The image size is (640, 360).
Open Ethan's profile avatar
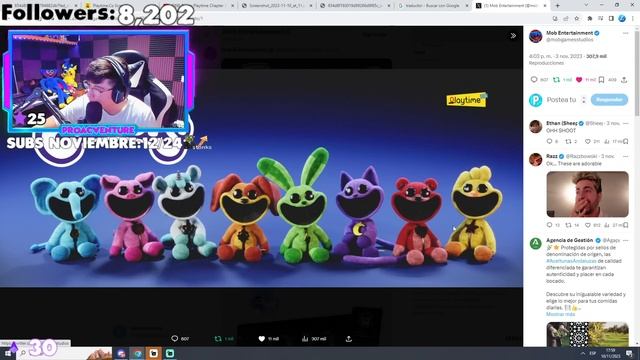(536, 127)
